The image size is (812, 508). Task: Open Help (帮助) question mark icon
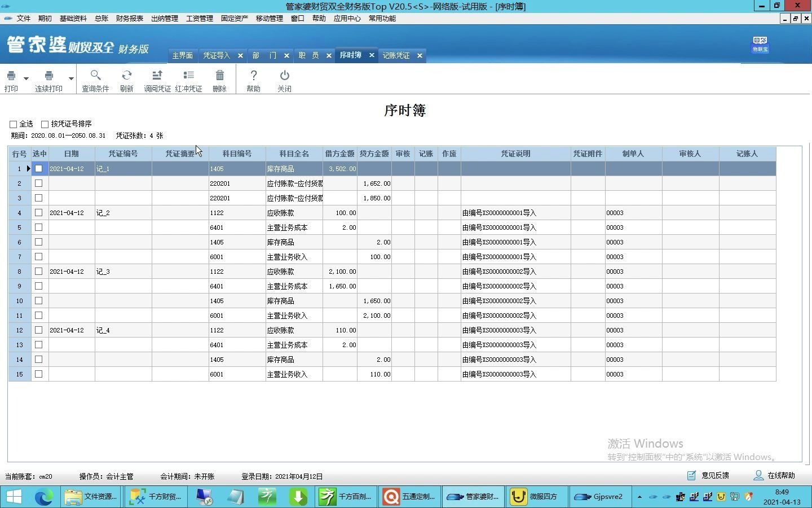click(254, 75)
